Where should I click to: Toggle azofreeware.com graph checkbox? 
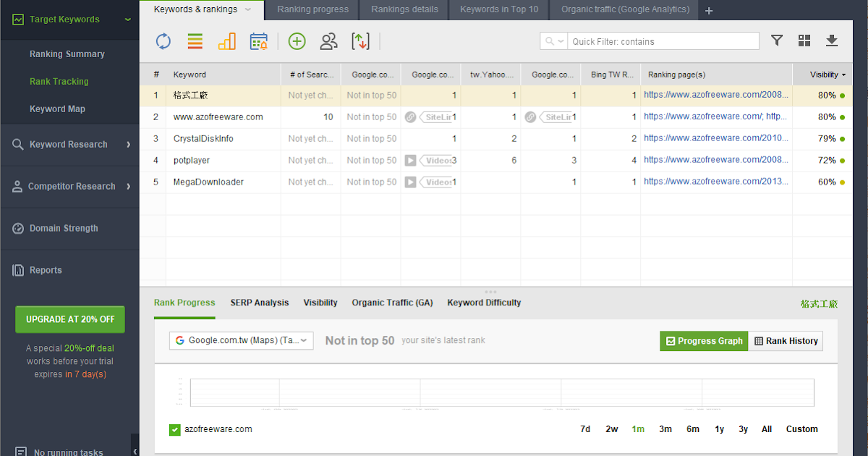(x=174, y=430)
